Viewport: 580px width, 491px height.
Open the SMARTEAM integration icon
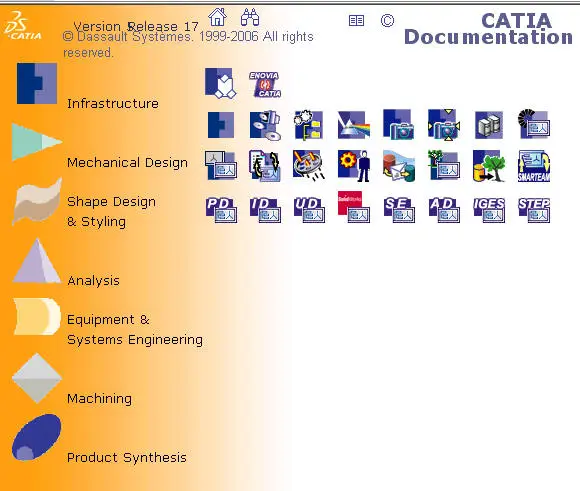(534, 166)
